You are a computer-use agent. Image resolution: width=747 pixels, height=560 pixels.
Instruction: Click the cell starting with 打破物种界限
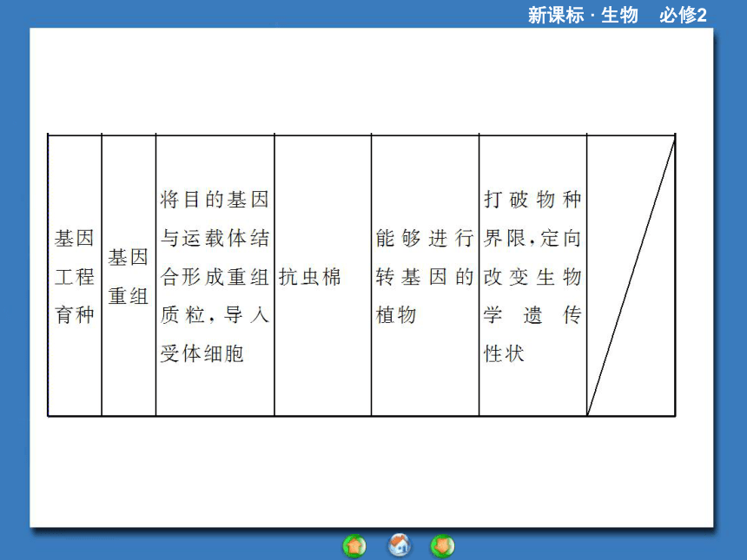pyautogui.click(x=533, y=276)
